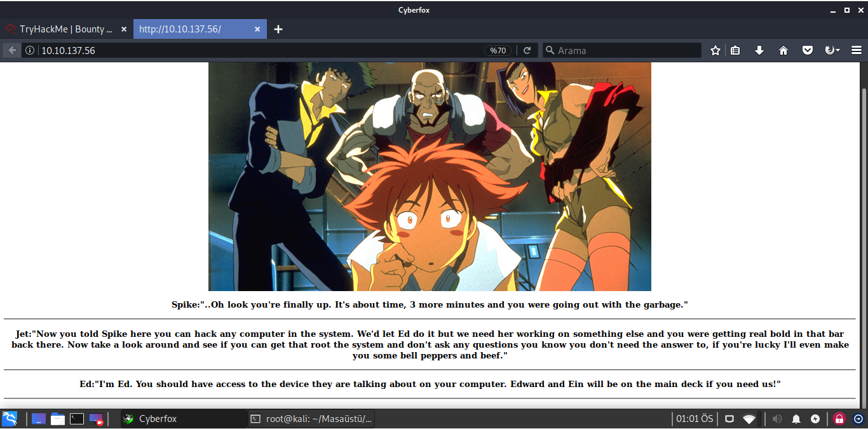The width and height of the screenshot is (868, 429).
Task: Open the display settings tray icon
Action: 729,419
